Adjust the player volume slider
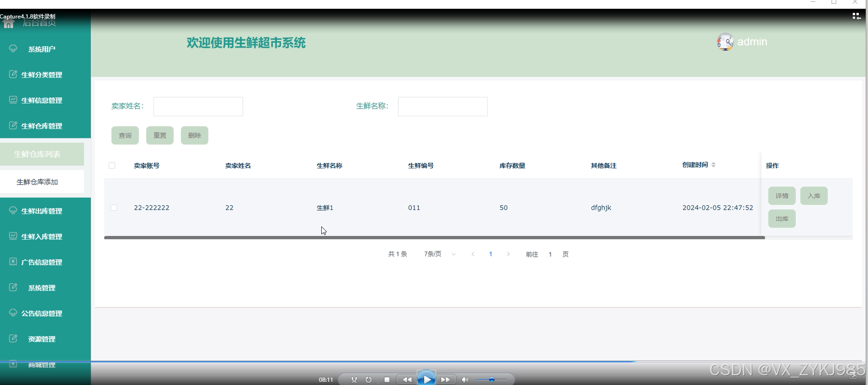Image resolution: width=868 pixels, height=385 pixels. [x=491, y=379]
